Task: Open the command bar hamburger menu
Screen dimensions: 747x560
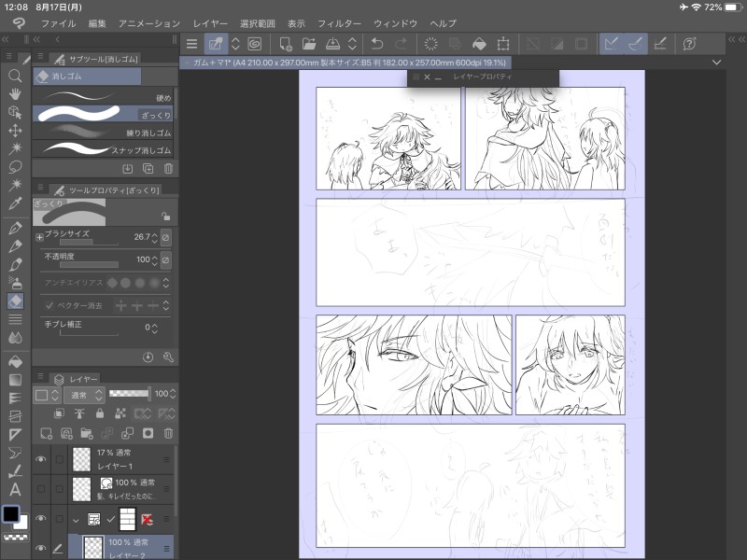Action: click(x=191, y=44)
